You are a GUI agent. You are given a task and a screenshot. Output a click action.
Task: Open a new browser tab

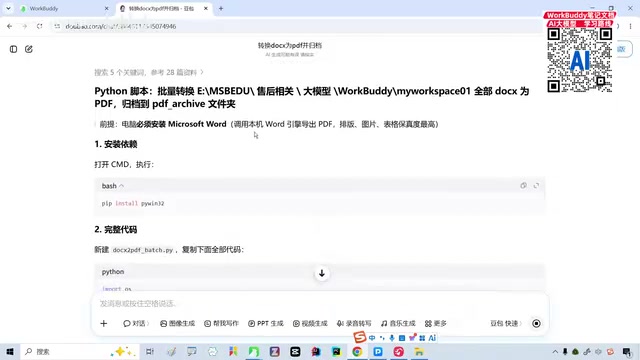[221, 9]
